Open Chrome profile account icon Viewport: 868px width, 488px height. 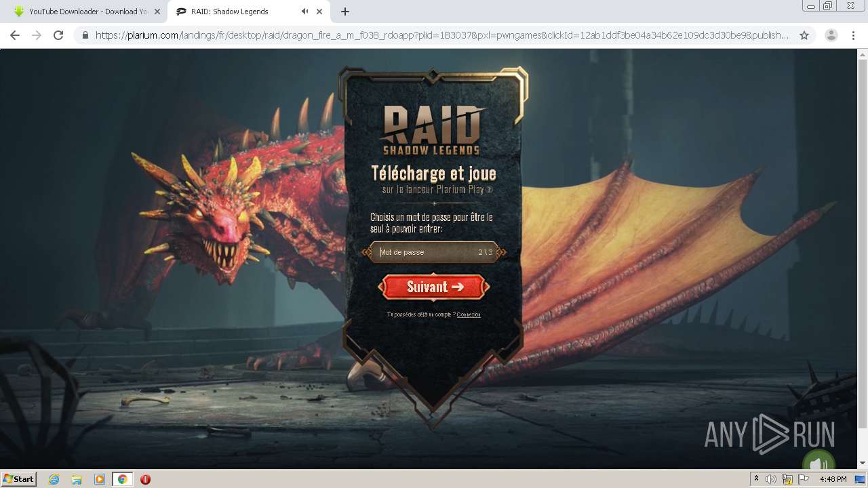831,35
